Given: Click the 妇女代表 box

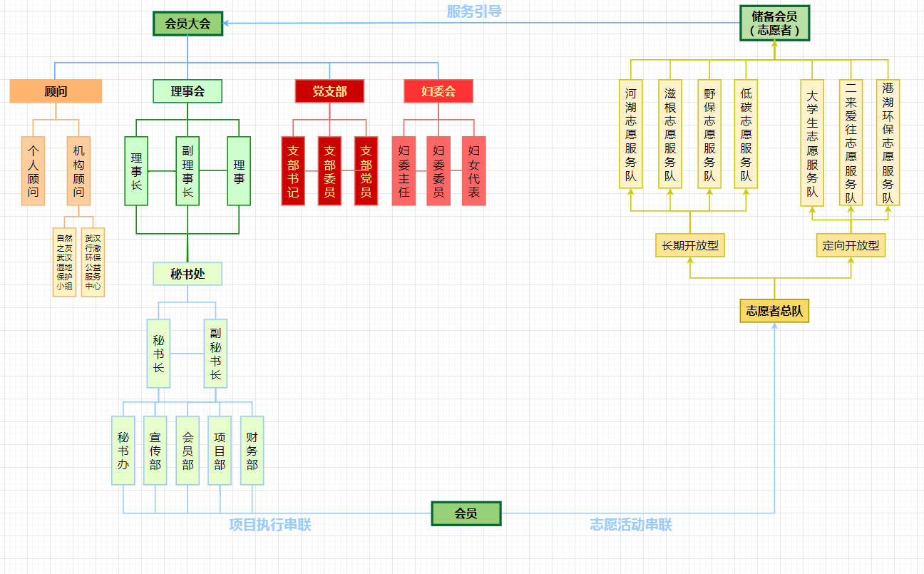Looking at the screenshot, I should click(x=473, y=171).
